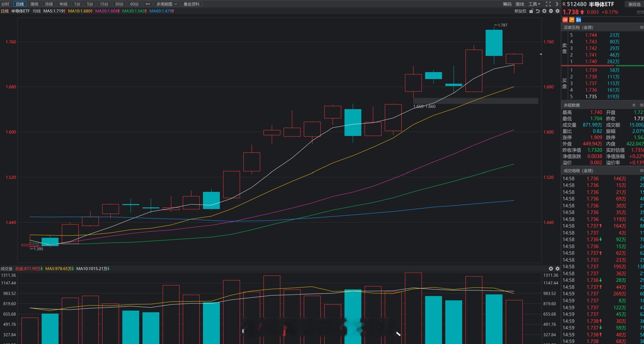Select buy level 1 price 1.739
Screen dimensions: 644x344
[591, 70]
